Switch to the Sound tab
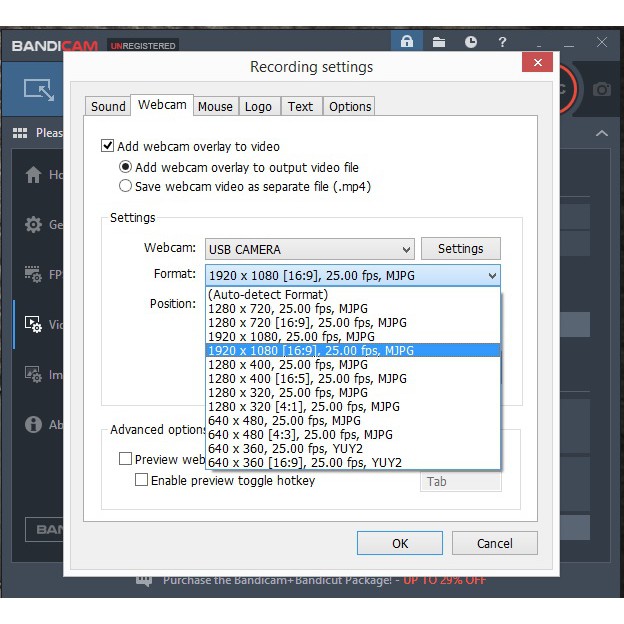 pos(108,107)
